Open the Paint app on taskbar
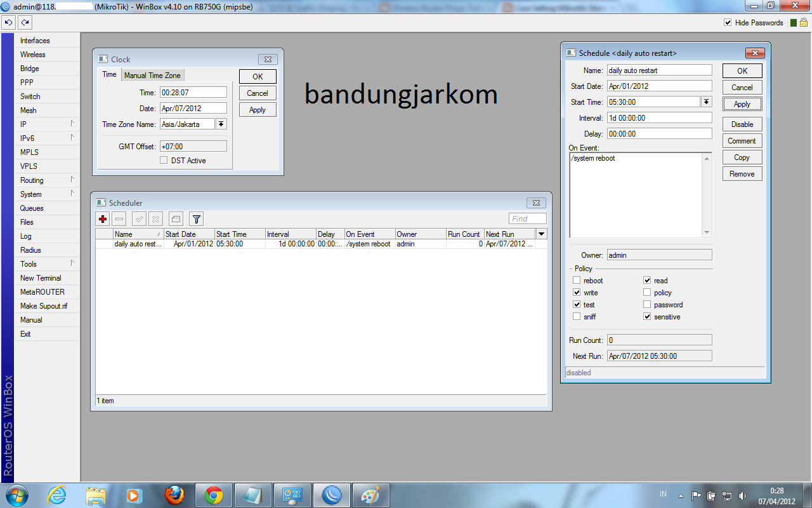The width and height of the screenshot is (812, 508). 370,495
